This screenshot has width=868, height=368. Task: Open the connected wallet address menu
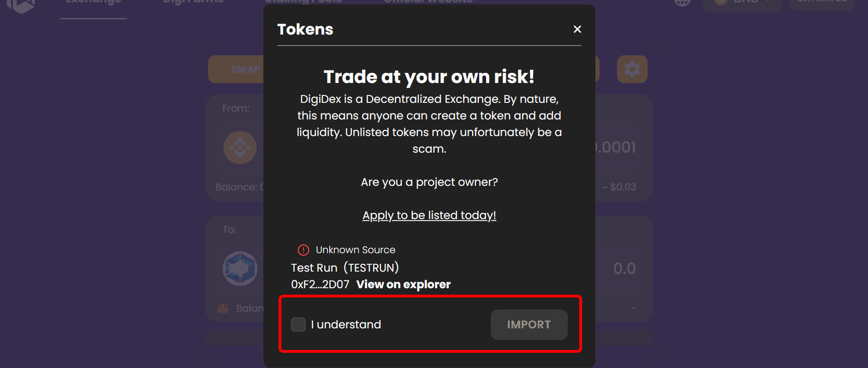(x=822, y=2)
